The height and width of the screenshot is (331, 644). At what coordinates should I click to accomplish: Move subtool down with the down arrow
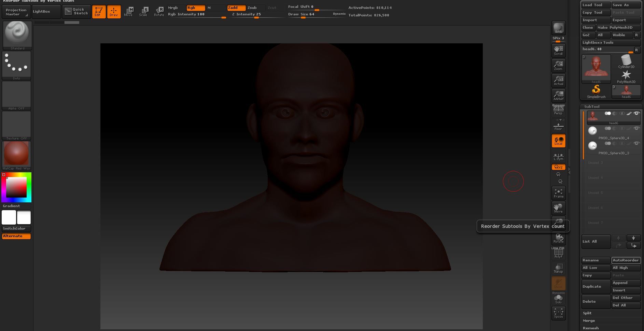click(x=633, y=238)
